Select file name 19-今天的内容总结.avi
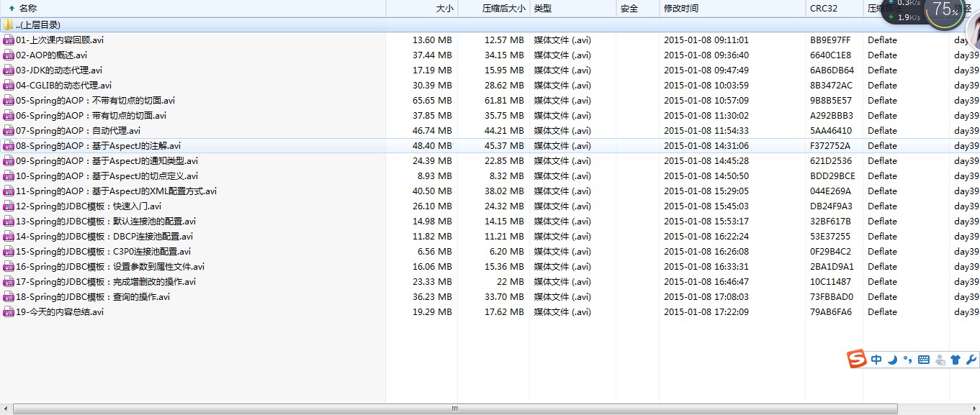980x415 pixels. (x=60, y=312)
